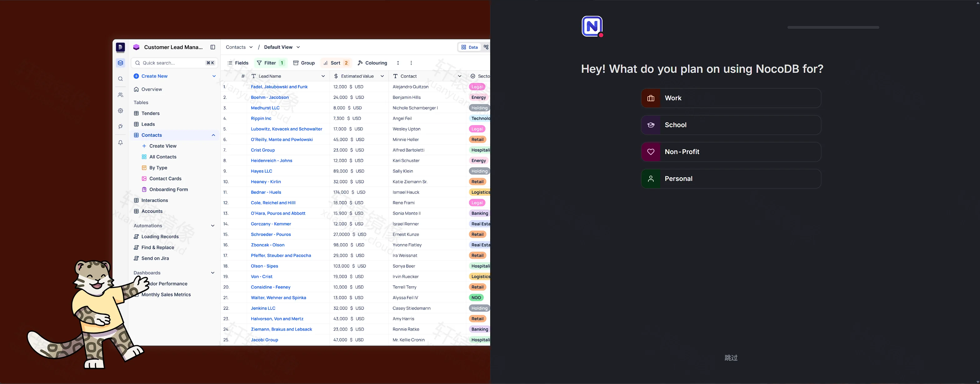The height and width of the screenshot is (384, 980).
Task: Click the onboarding progress bar
Action: pos(833,27)
